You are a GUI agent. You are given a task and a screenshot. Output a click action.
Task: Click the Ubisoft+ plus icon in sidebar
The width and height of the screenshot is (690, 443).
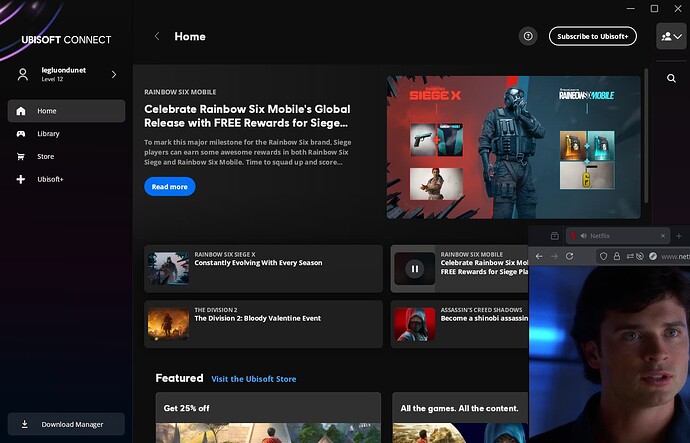click(x=21, y=179)
